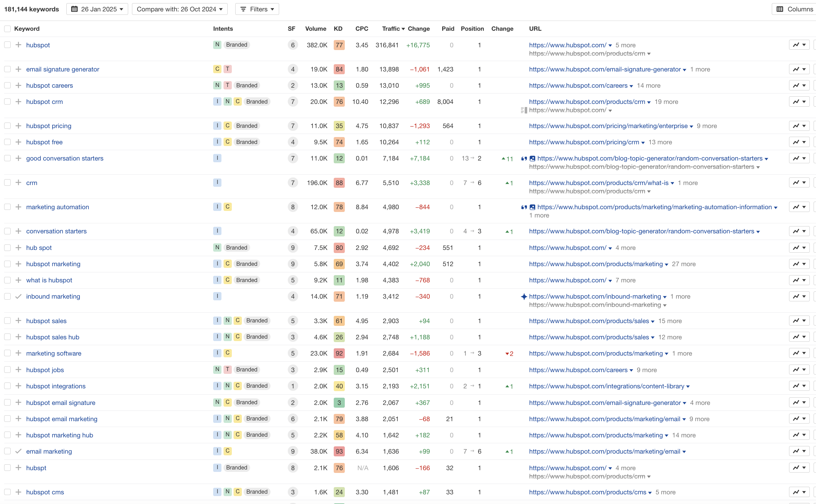Click the SF count 6 badge for hubspot
Screen dimensions: 816x504
click(293, 45)
